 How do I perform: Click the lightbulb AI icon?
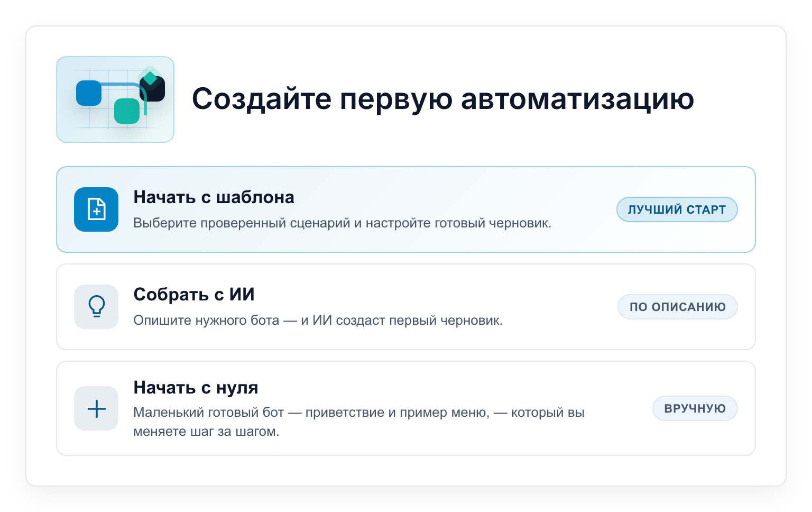[x=96, y=307]
